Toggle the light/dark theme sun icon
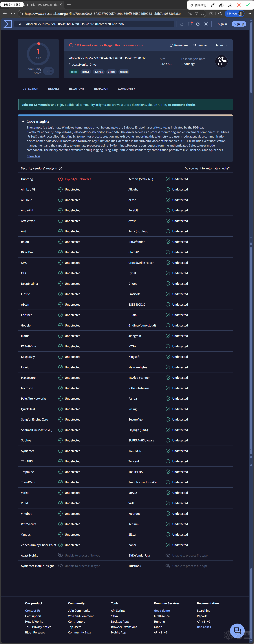The image size is (254, 644). [206, 24]
